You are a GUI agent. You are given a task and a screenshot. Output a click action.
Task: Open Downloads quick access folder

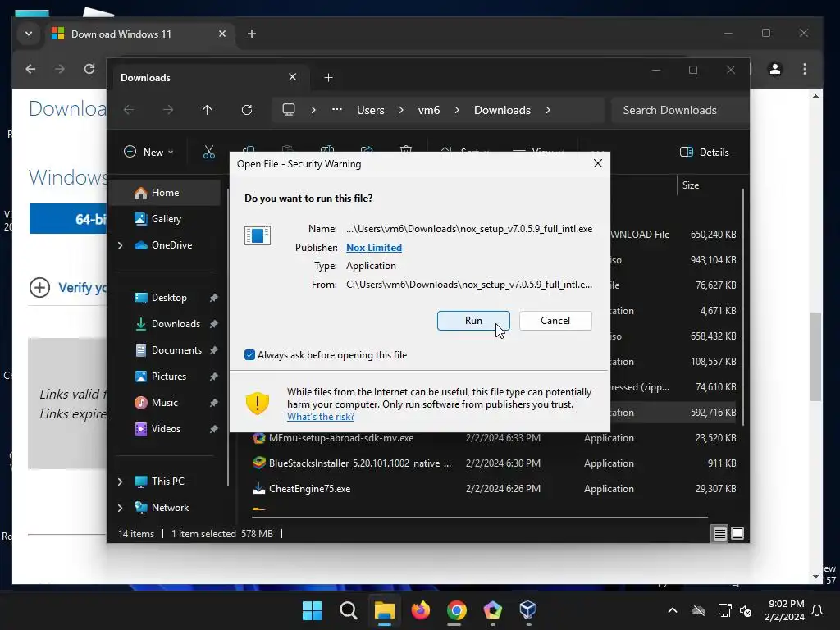[176, 323]
